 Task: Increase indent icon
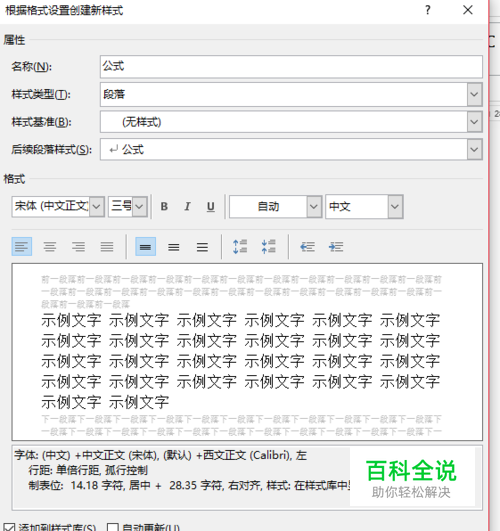pos(336,247)
